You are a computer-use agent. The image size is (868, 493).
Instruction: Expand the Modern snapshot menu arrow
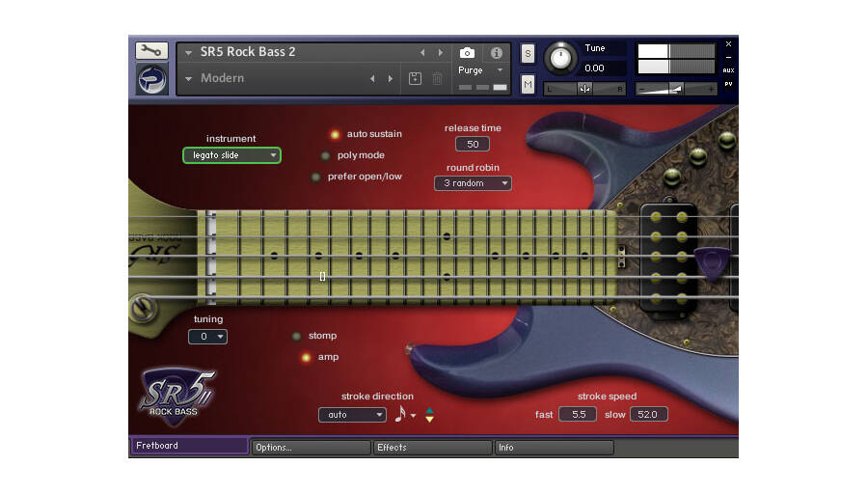pyautogui.click(x=189, y=79)
